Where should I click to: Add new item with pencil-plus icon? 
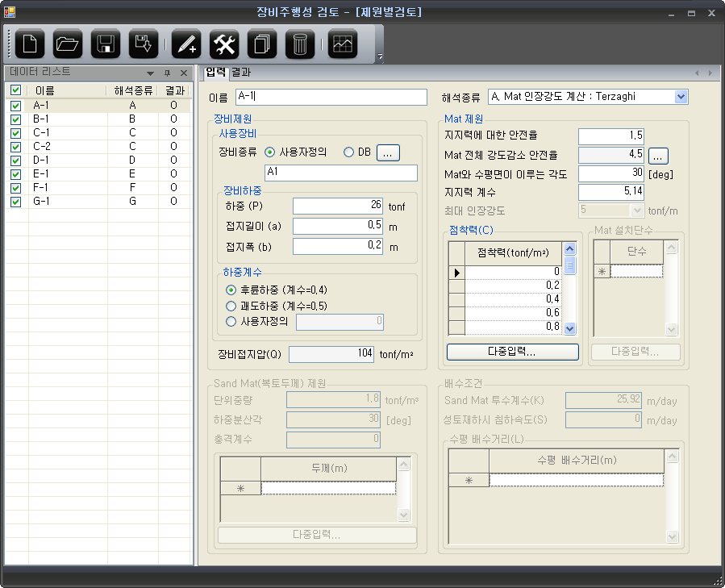point(186,44)
